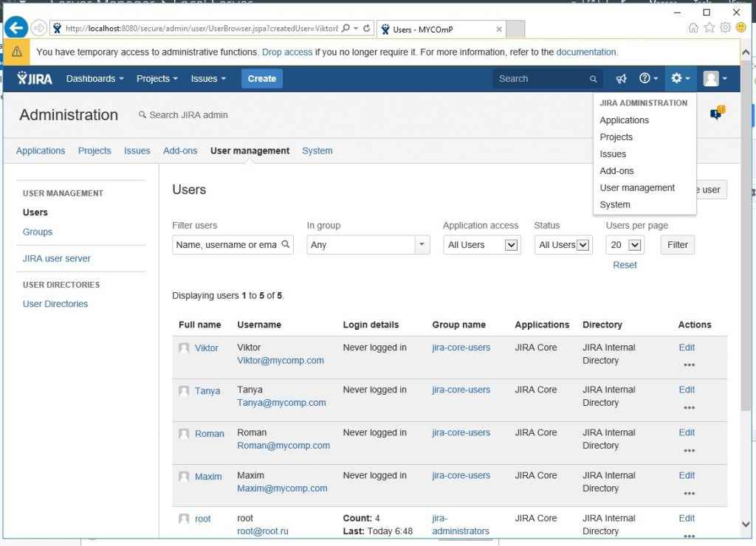Open jira-administrators group link
The width and height of the screenshot is (756, 546).
click(x=461, y=525)
